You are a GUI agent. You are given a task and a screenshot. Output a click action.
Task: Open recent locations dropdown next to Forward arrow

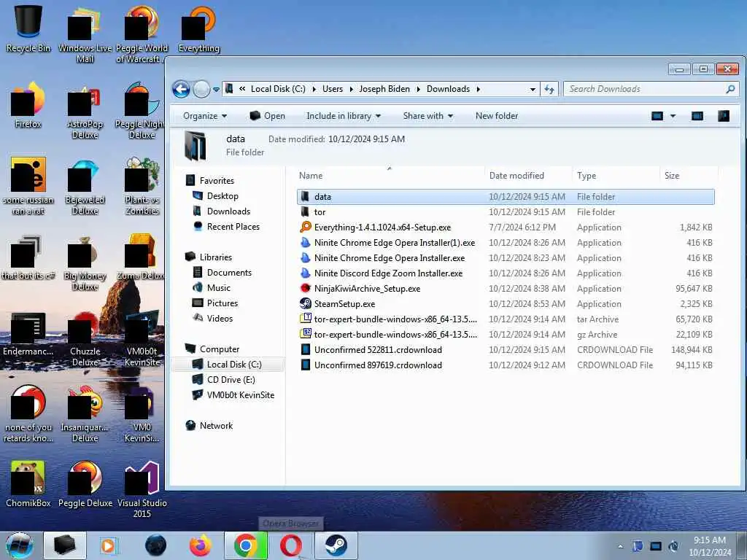pos(216,90)
